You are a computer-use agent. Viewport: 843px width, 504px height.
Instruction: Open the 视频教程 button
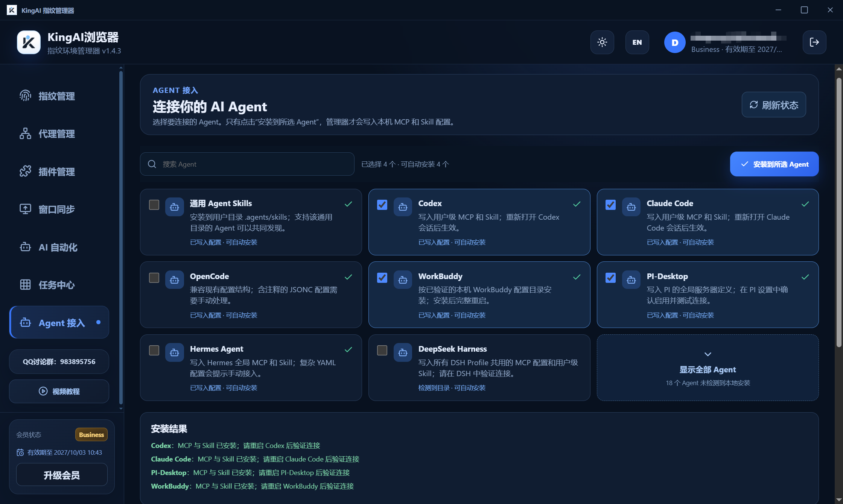(x=59, y=391)
